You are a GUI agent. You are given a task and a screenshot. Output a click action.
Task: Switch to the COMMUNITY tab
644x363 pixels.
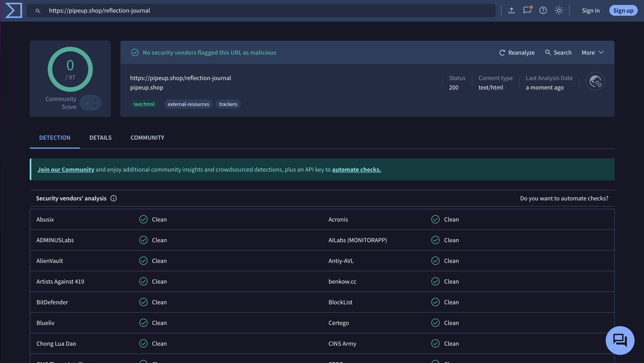pyautogui.click(x=147, y=138)
